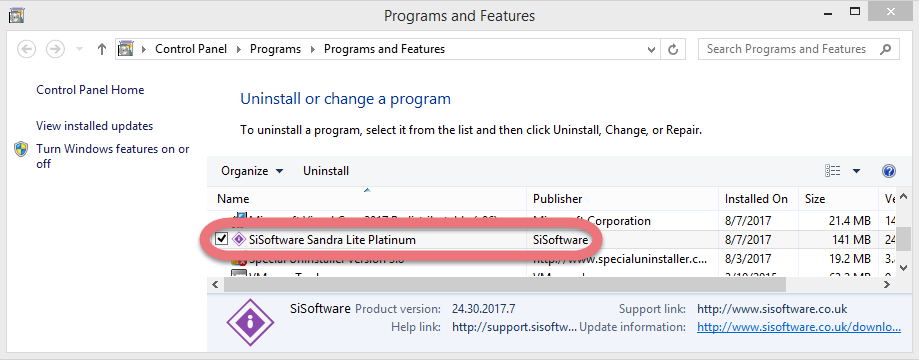Go up one folder level arrow
919x360 pixels.
click(x=102, y=49)
